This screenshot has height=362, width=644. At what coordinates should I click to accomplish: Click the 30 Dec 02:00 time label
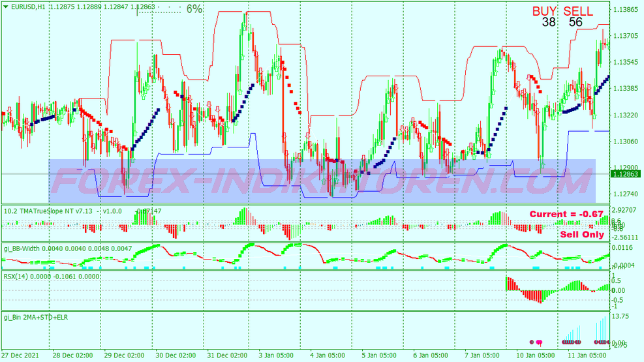tap(176, 355)
